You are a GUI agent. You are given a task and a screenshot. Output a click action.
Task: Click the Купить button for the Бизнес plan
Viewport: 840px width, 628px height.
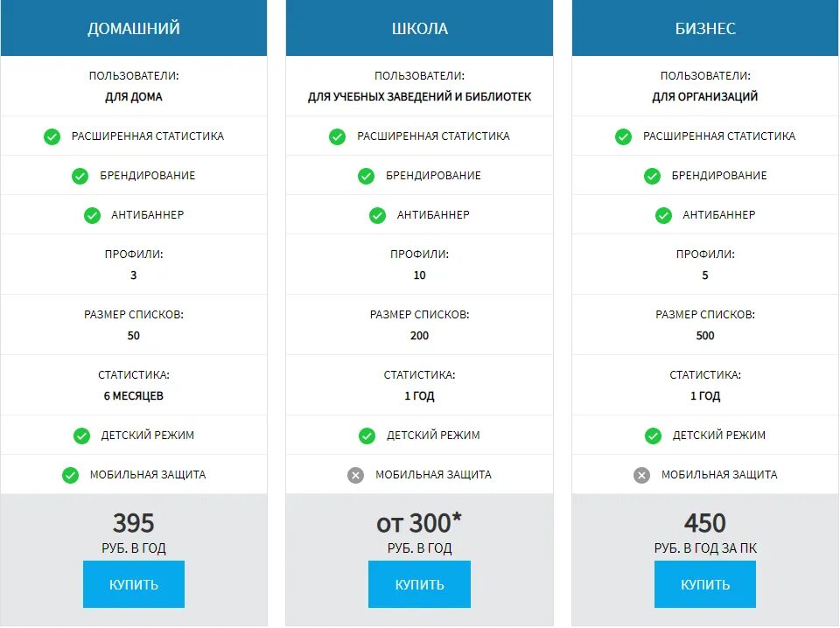pos(705,584)
